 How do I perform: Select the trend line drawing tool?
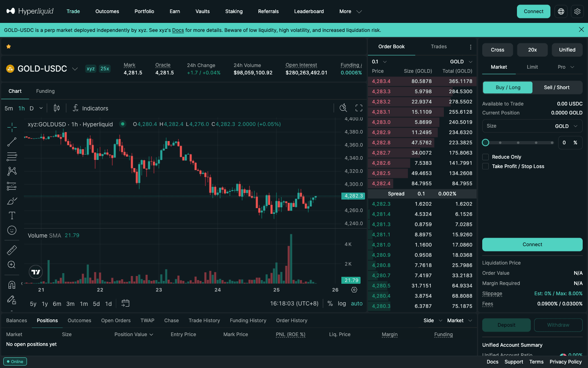[12, 142]
